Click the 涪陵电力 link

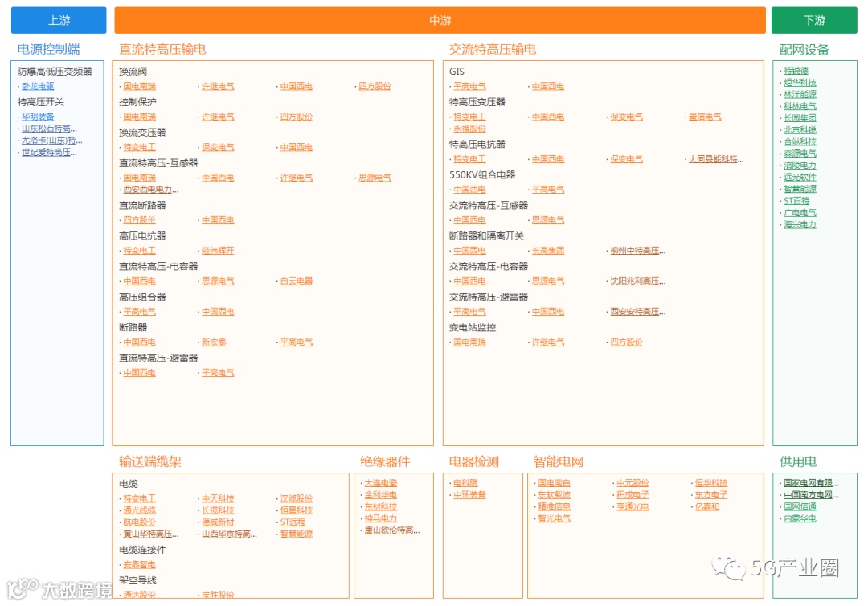tap(800, 166)
